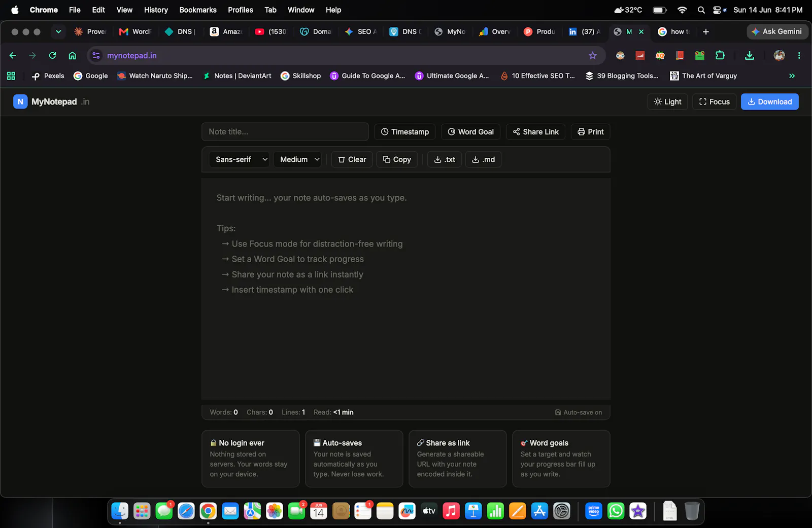Viewport: 812px width, 528px height.
Task: Open 39 Blogging Tools bookmark
Action: pyautogui.click(x=622, y=76)
